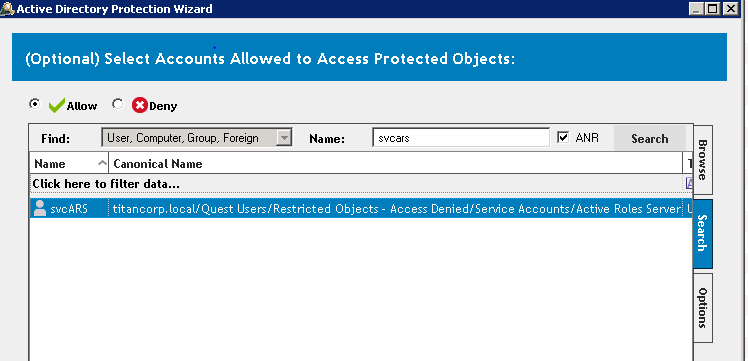Click the sort arrow on the Name column
This screenshot has height=361, width=748.
click(x=102, y=163)
